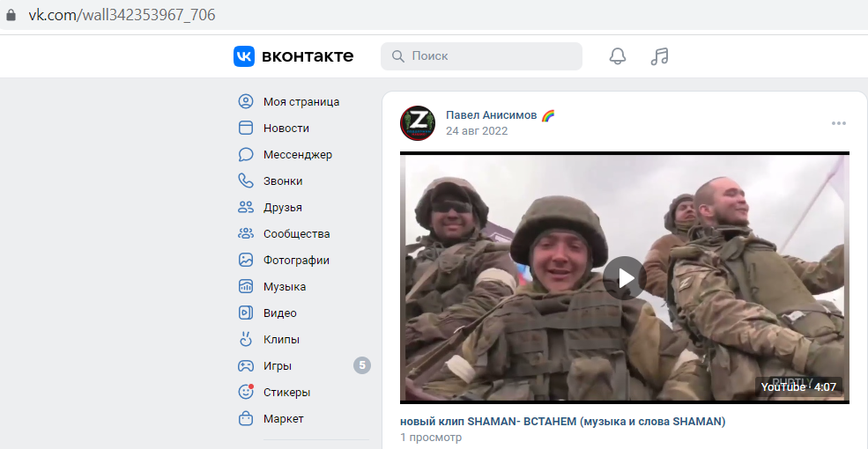868x449 pixels.
Task: Play the video with center play button
Action: point(625,277)
